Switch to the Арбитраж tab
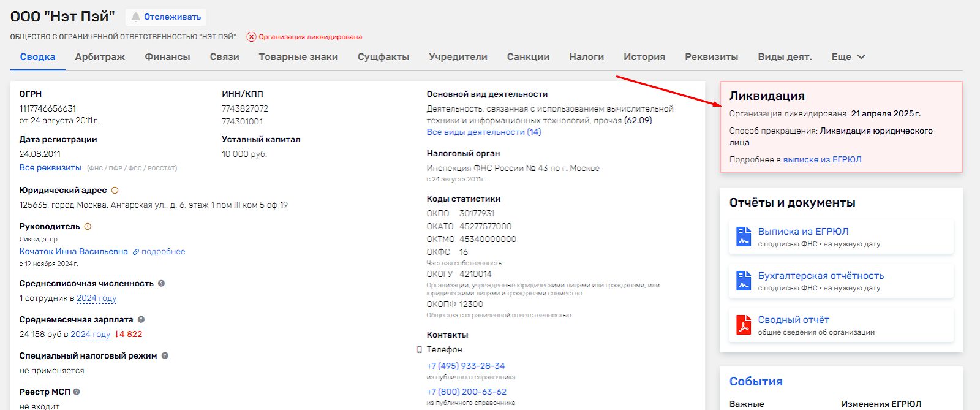Viewport: 980px width, 410px height. pyautogui.click(x=100, y=57)
